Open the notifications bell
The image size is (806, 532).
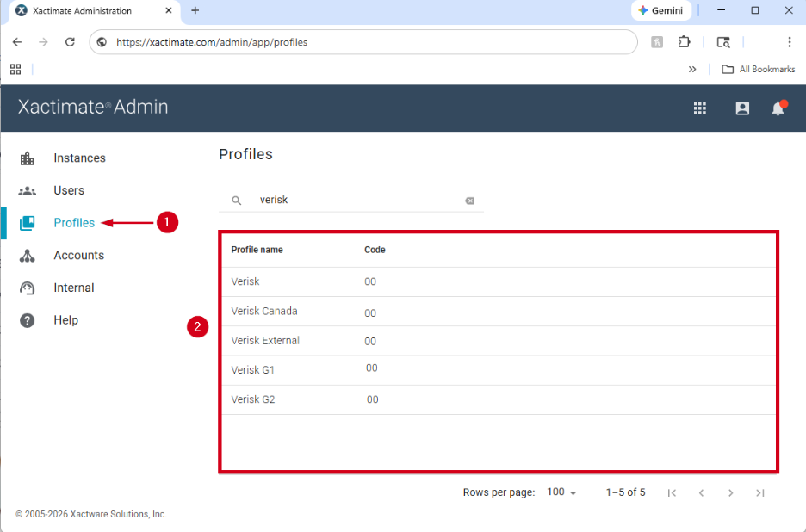778,108
